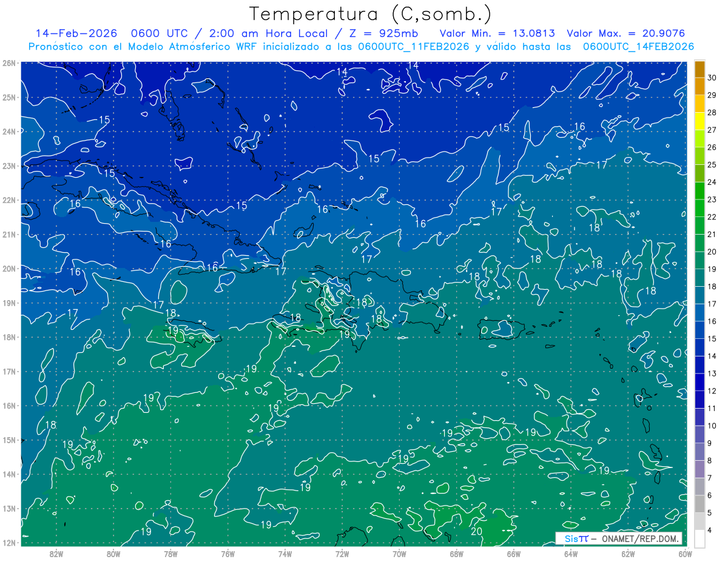Click the "20N" latitude axis label
728x562 pixels.
tap(8, 269)
